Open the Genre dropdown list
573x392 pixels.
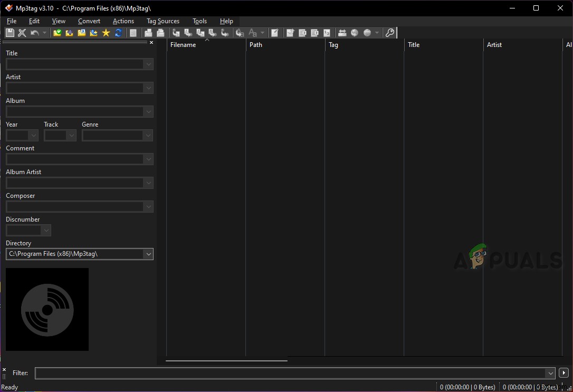pos(148,136)
